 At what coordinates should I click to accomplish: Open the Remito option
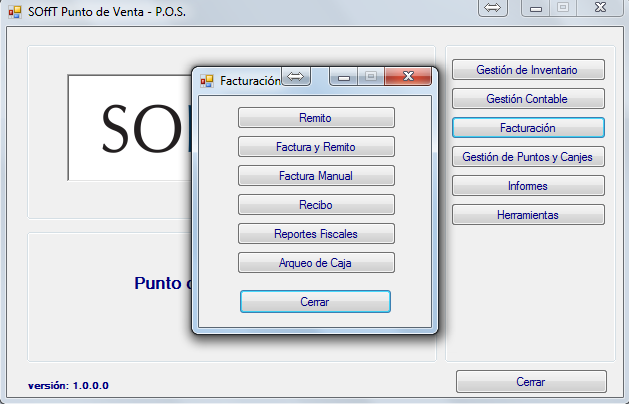point(316,118)
